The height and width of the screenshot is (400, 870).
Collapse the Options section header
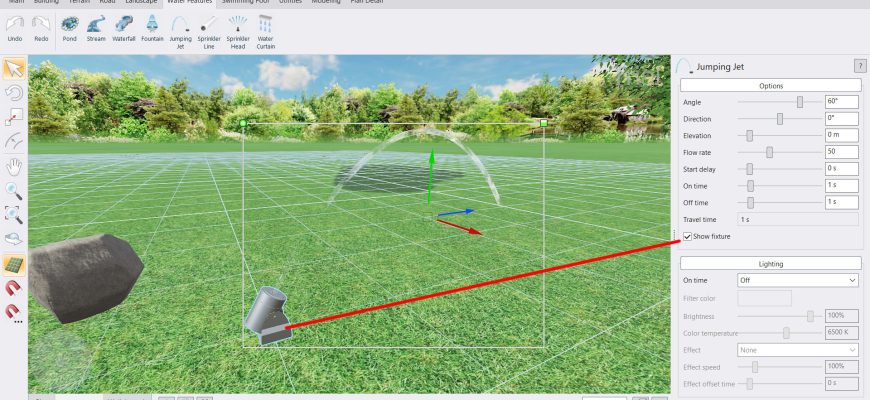pos(770,86)
